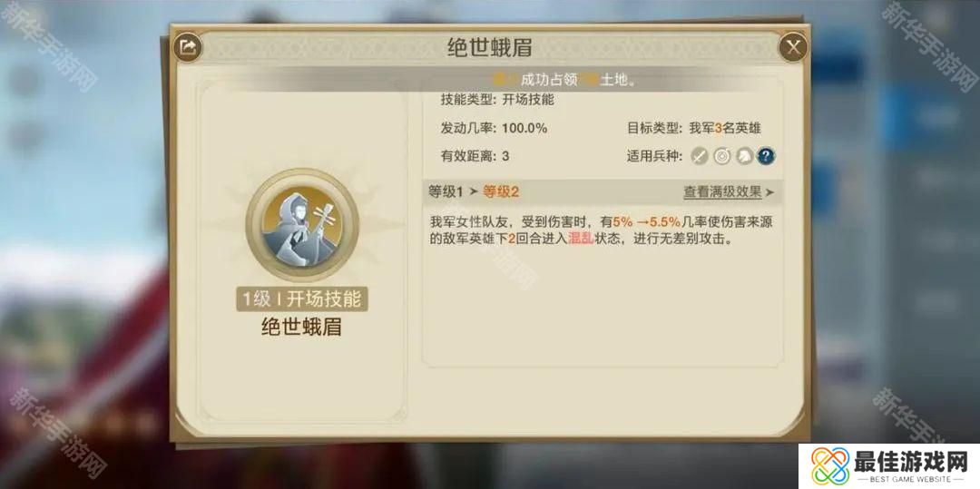Open the blue question mark help icon
This screenshot has height=489, width=980.
coord(766,156)
